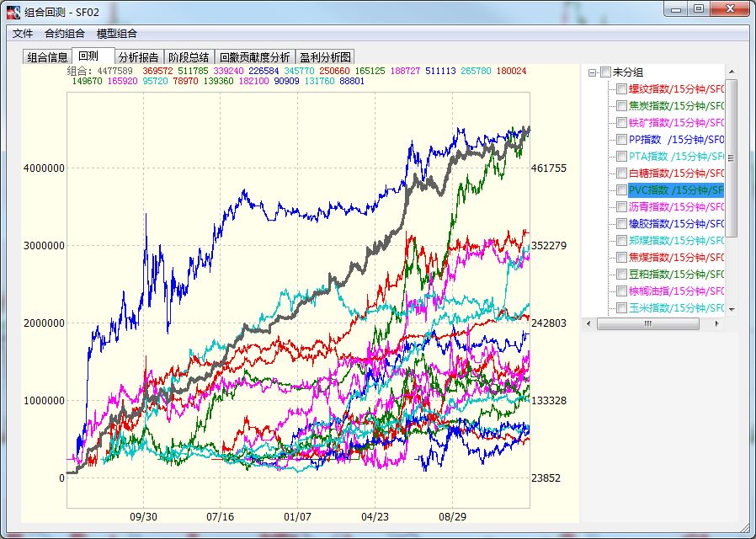
Task: Click the contract list scroll-down arrow
Action: (731, 309)
